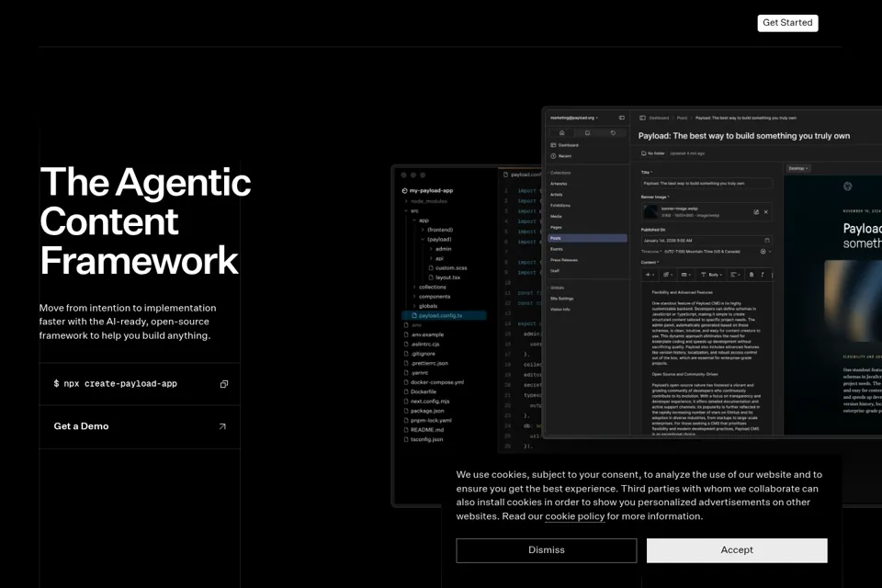Select the Events collection

(x=557, y=249)
